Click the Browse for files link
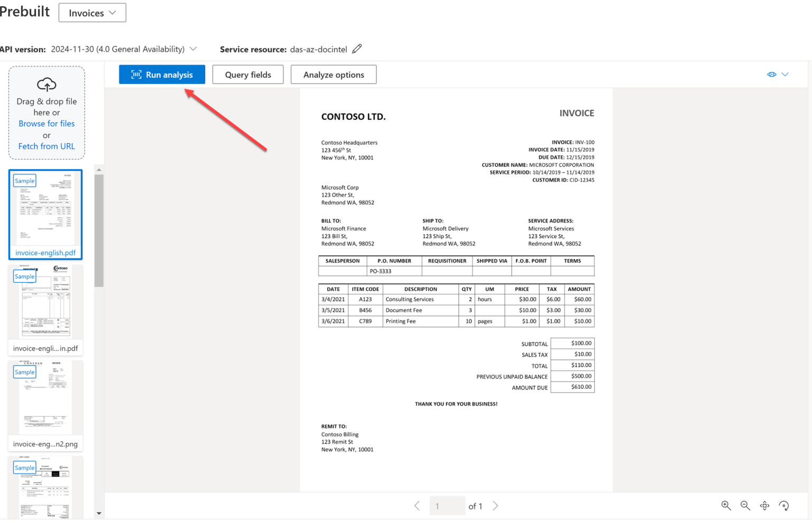 coord(47,123)
